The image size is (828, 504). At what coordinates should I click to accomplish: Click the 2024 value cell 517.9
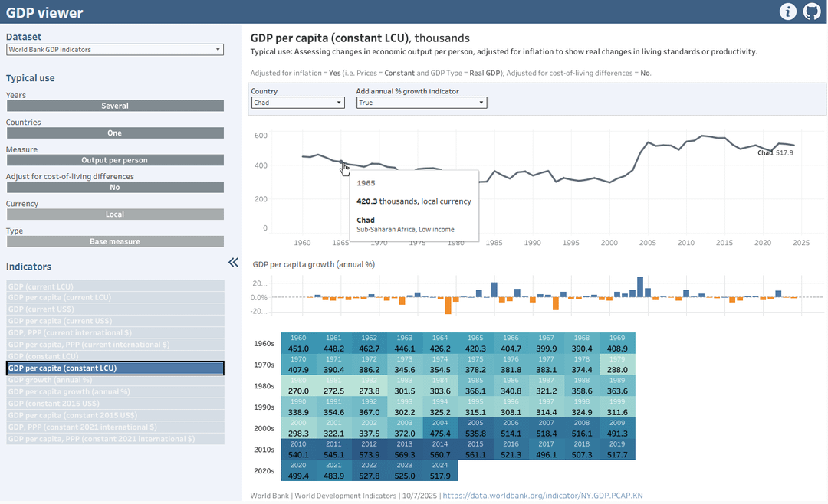[x=440, y=470]
